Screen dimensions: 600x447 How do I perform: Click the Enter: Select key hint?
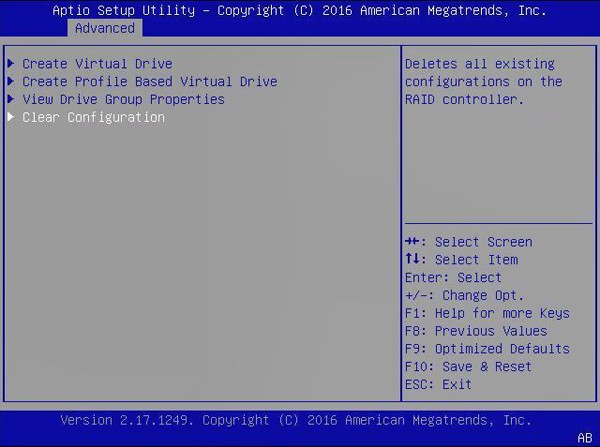(453, 278)
